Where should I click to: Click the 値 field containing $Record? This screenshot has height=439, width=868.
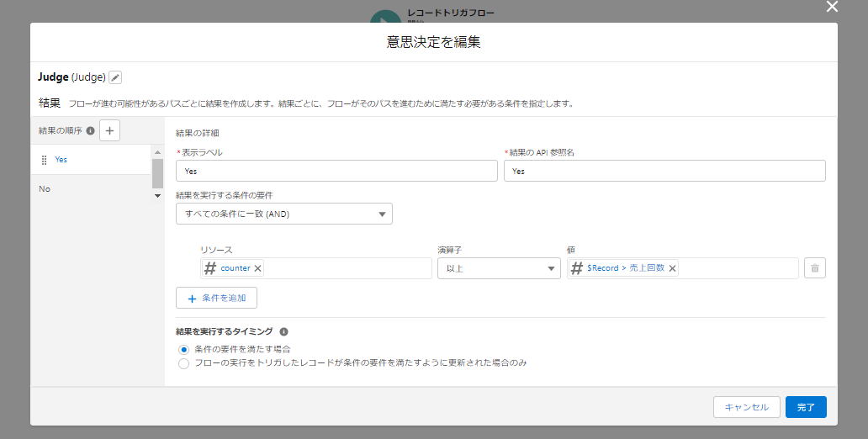(683, 268)
